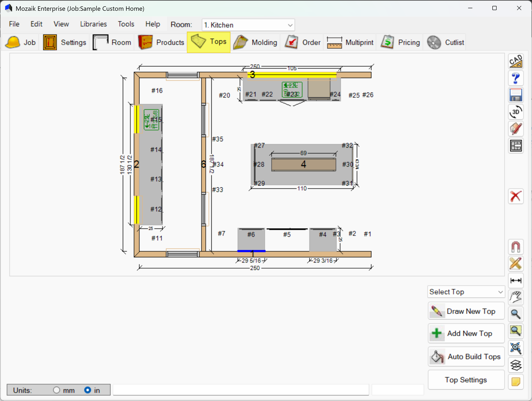Click the dimension measure arrows icon
Viewport: 532px width, 401px height.
(515, 280)
